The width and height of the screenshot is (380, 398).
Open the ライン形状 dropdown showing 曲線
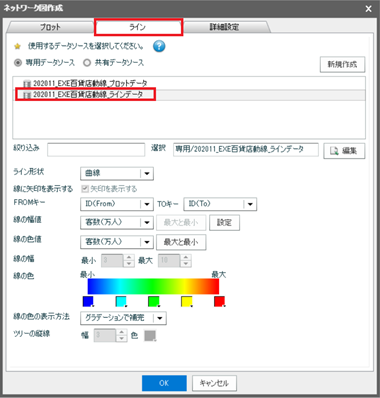117,174
